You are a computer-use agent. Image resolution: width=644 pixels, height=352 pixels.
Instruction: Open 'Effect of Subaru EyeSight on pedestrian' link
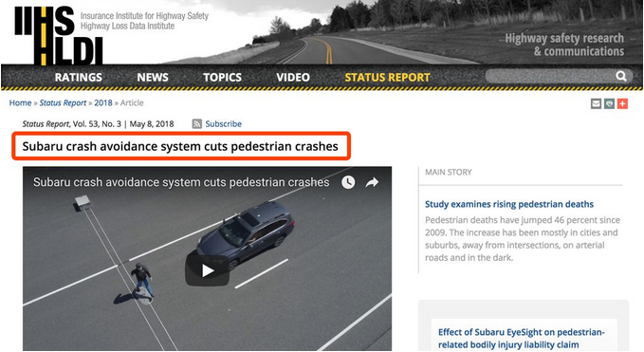point(522,338)
